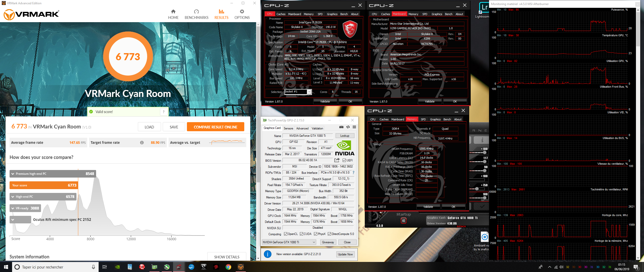Open Google Chrome from the taskbar
Screen dimensions: 644x272
click(x=228, y=267)
